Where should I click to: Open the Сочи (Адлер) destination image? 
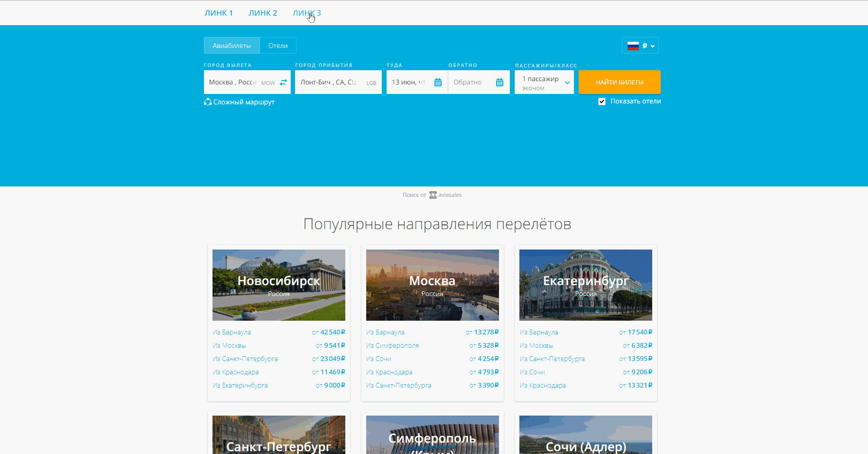pyautogui.click(x=586, y=435)
